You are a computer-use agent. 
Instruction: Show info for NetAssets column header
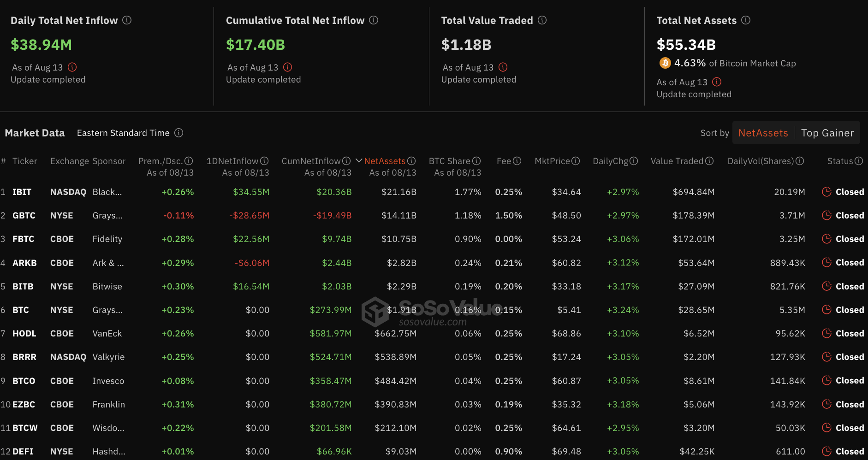[411, 161]
